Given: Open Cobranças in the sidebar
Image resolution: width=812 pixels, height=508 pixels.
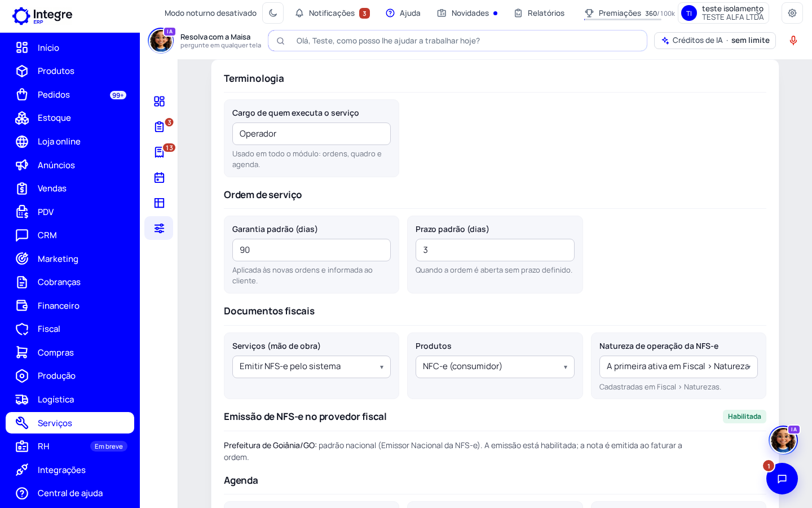Looking at the screenshot, I should point(70,282).
